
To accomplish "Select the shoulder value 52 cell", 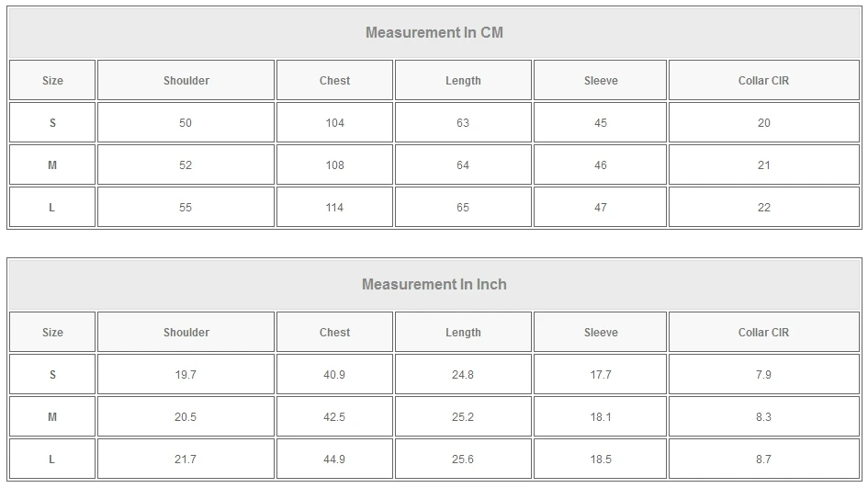I will [x=186, y=165].
